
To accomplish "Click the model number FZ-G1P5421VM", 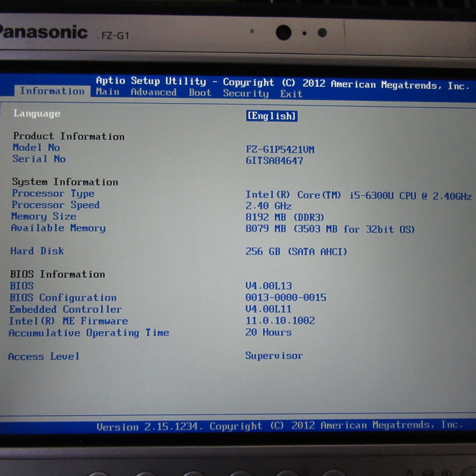I will point(280,149).
